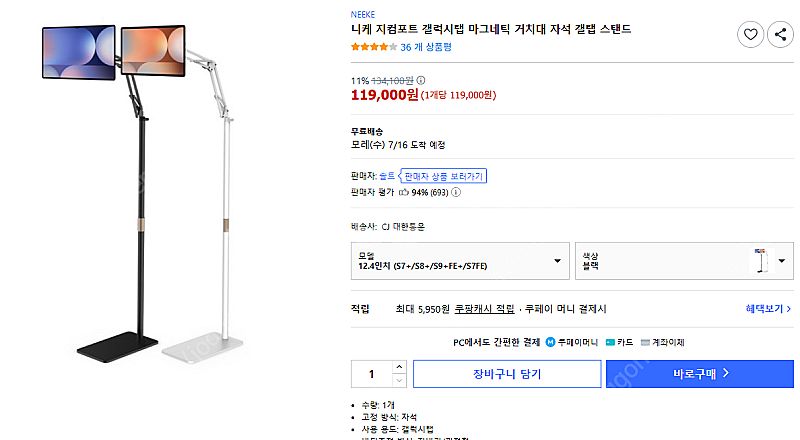This screenshot has height=440, width=800.
Task: Click the 장바구니 담기 button
Action: click(506, 374)
